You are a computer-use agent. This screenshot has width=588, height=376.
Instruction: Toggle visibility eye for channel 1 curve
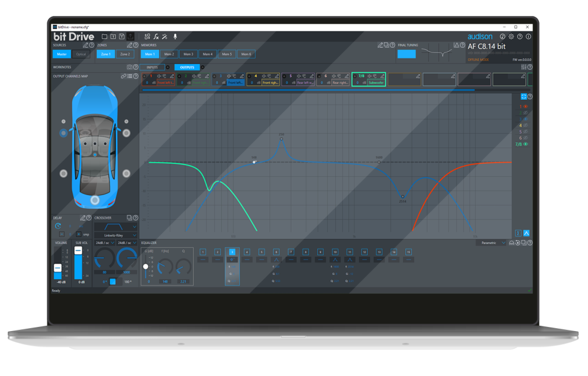[x=525, y=107]
